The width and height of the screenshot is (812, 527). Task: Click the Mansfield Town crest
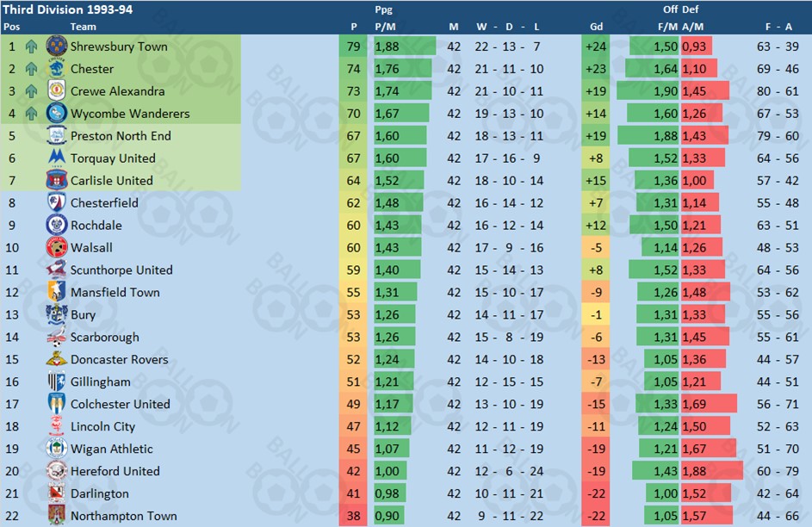(57, 291)
